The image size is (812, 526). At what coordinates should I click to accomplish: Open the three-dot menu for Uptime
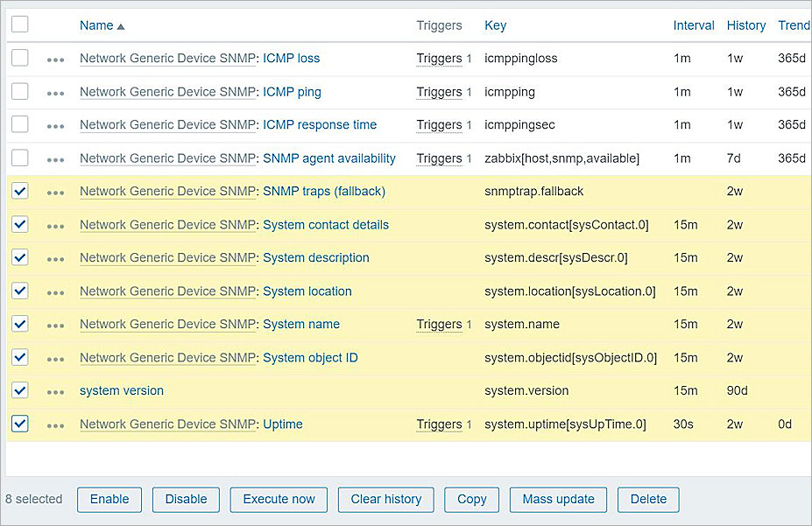coord(55,425)
